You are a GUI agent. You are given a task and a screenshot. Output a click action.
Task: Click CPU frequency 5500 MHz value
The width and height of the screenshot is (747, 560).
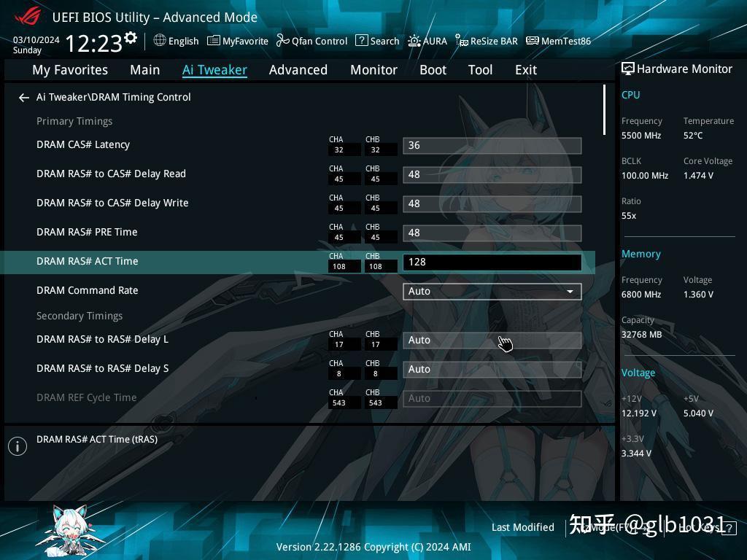point(641,136)
